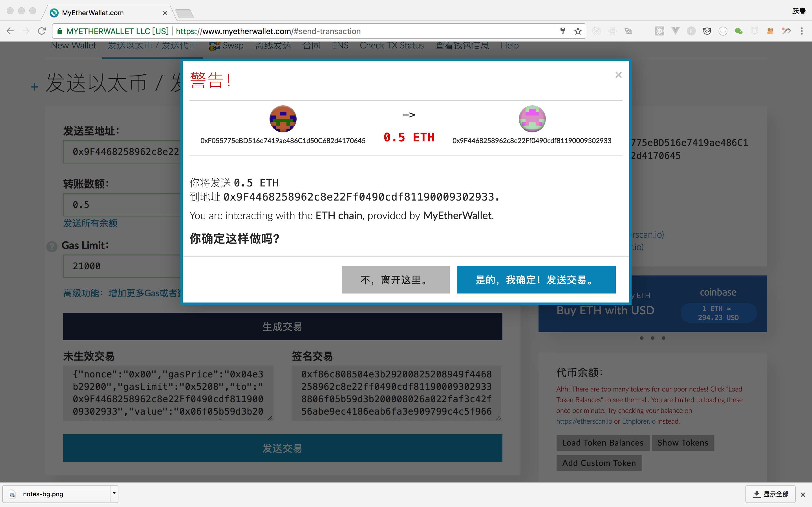Expand the plus sign beside the page heading
Screen dimensions: 812x507
(34, 87)
